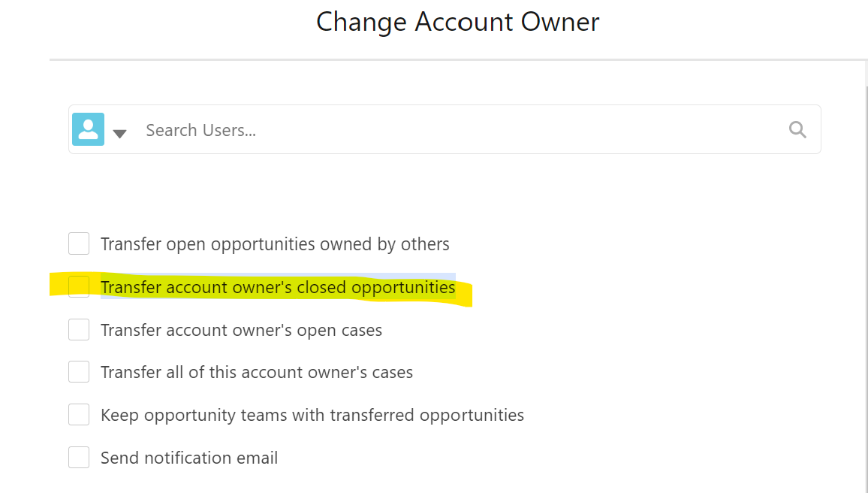Image resolution: width=868 pixels, height=493 pixels.
Task: Click the 'Transfer account owner's closed opportunities' label
Action: click(278, 287)
